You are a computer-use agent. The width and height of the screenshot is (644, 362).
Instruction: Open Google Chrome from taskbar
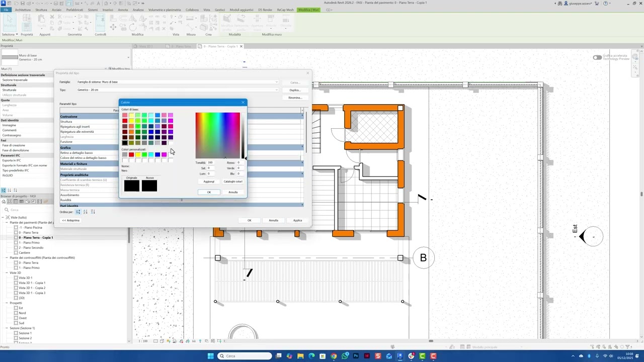334,356
